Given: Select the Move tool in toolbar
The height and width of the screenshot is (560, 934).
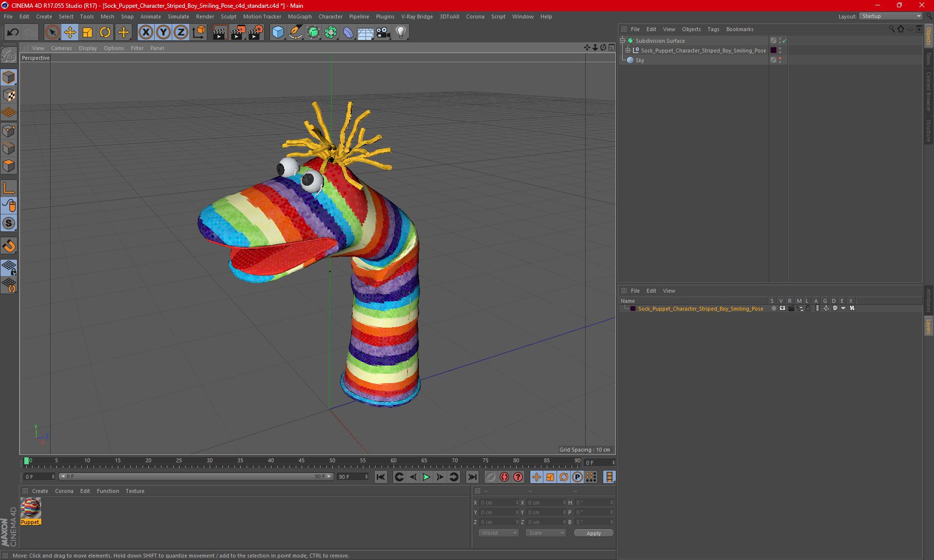Looking at the screenshot, I should 70,33.
